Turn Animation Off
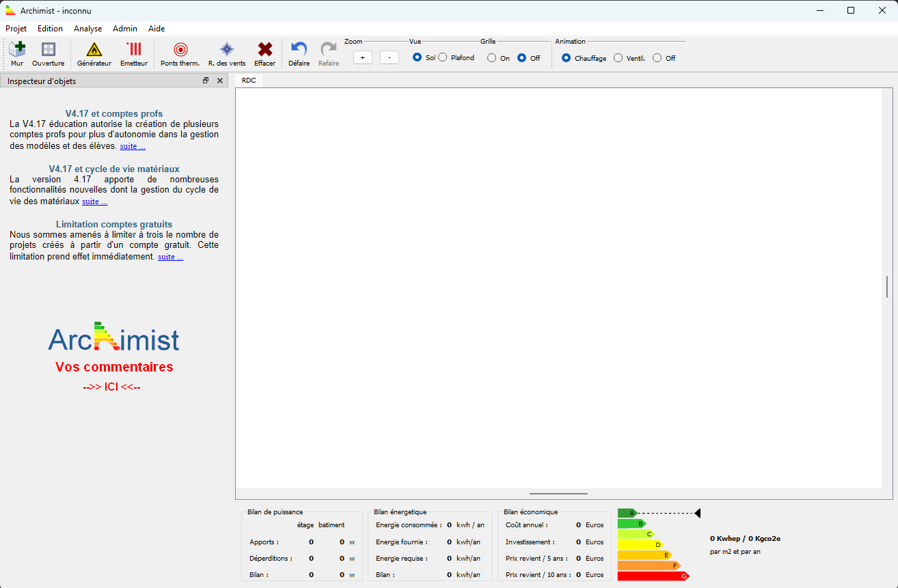Image resolution: width=898 pixels, height=588 pixels. pyautogui.click(x=657, y=58)
